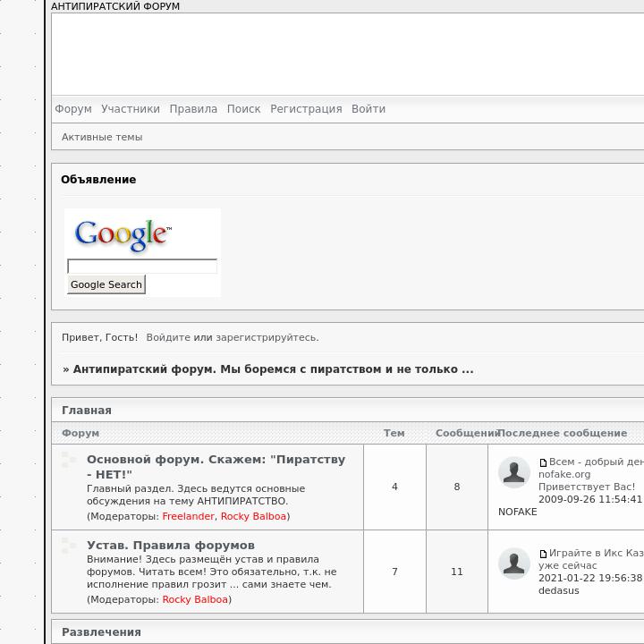This screenshot has height=644, width=644.
Task: Open moderator Freelander profile
Action: pyautogui.click(x=188, y=516)
